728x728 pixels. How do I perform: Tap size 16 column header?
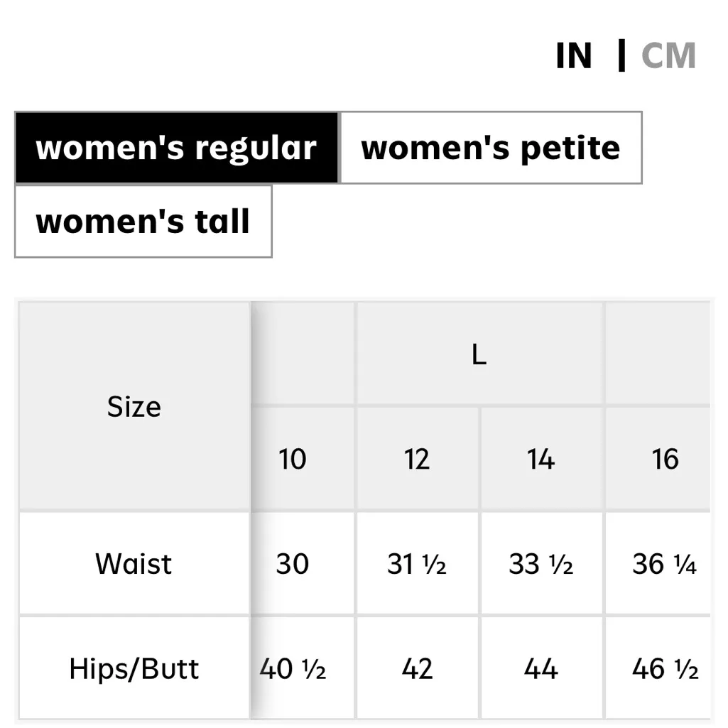click(x=665, y=459)
